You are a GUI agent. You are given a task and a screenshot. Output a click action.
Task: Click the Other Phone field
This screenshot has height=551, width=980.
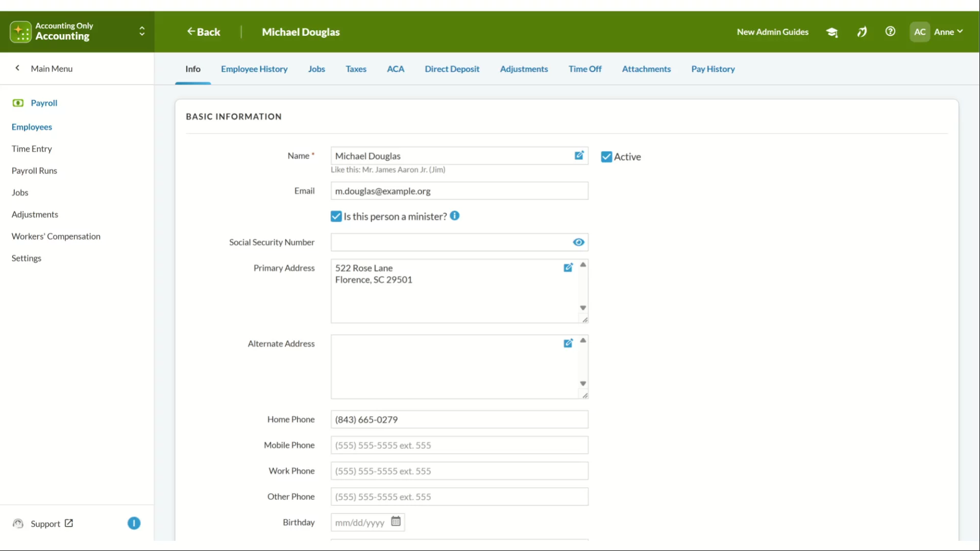459,497
